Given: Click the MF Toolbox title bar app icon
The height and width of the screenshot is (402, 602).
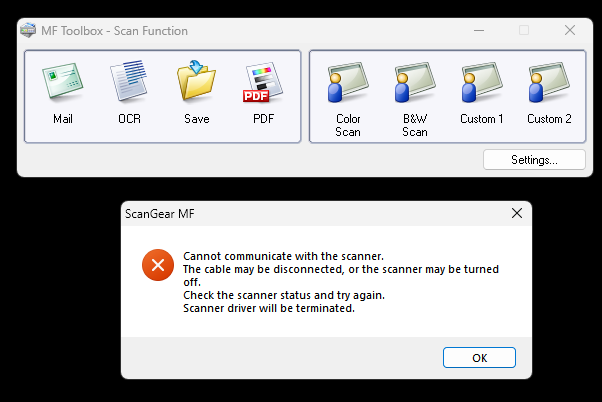Looking at the screenshot, I should (x=31, y=31).
